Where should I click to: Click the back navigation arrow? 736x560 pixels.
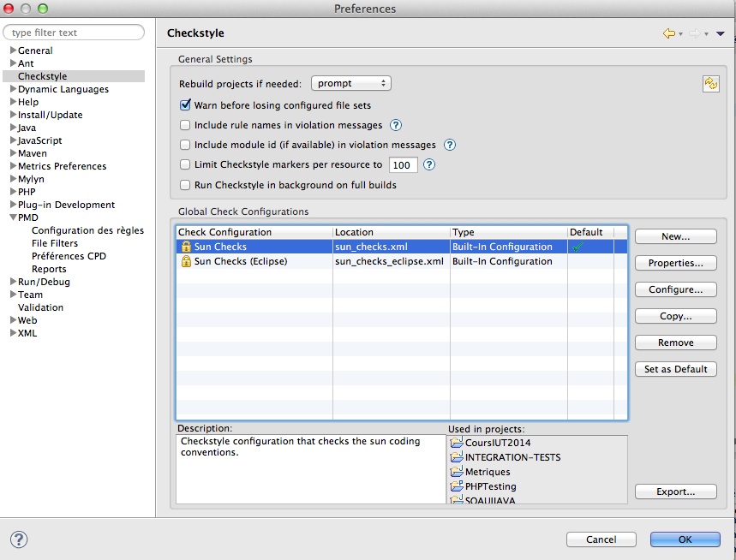point(670,32)
